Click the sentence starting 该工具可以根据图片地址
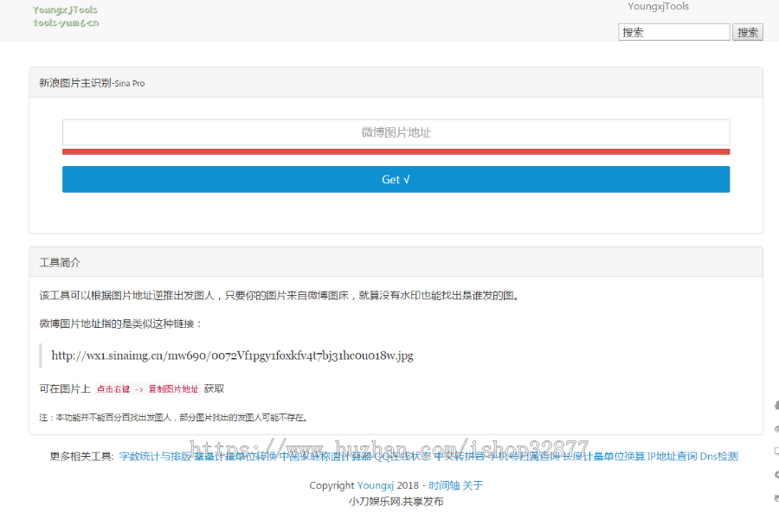Viewport: 779px width, 532px height. (280, 296)
